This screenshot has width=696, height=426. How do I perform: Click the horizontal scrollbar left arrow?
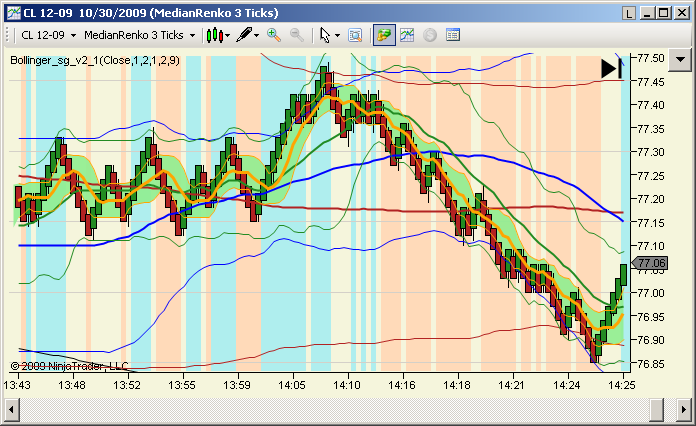point(12,410)
